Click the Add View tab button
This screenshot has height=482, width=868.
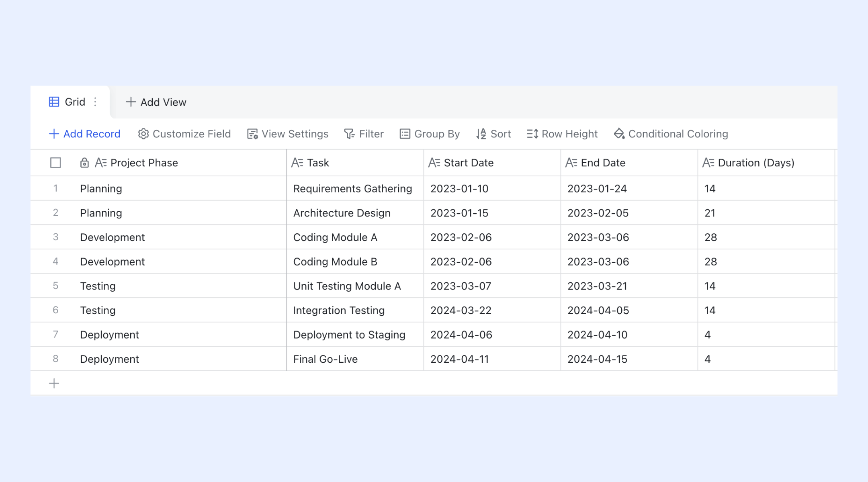tap(156, 102)
